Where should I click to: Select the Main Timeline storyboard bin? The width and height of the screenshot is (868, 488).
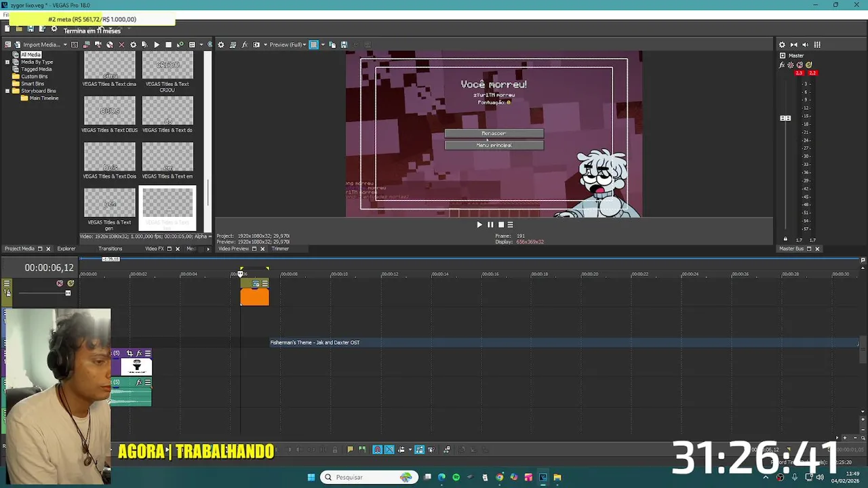(x=44, y=98)
